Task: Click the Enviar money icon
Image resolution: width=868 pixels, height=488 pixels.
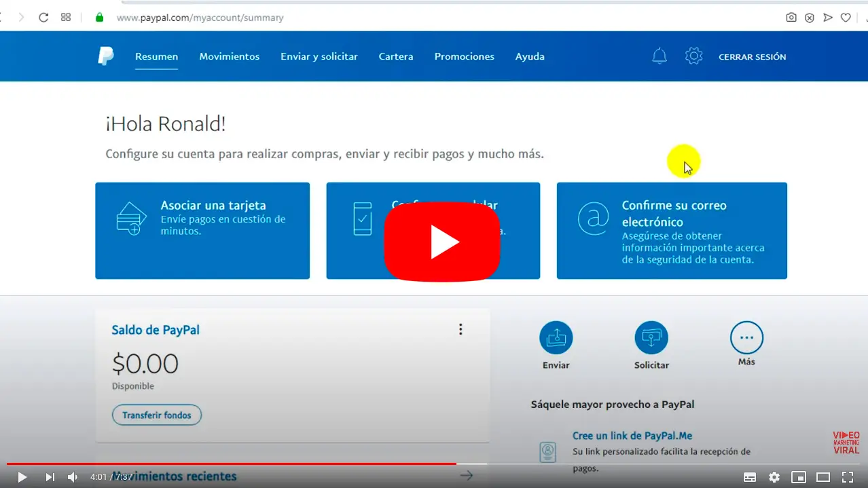Action: (556, 337)
